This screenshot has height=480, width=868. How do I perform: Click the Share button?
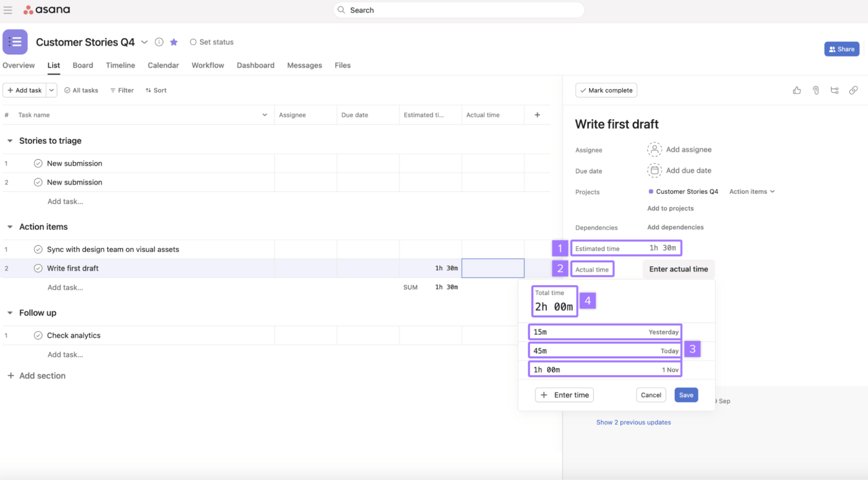tap(842, 49)
